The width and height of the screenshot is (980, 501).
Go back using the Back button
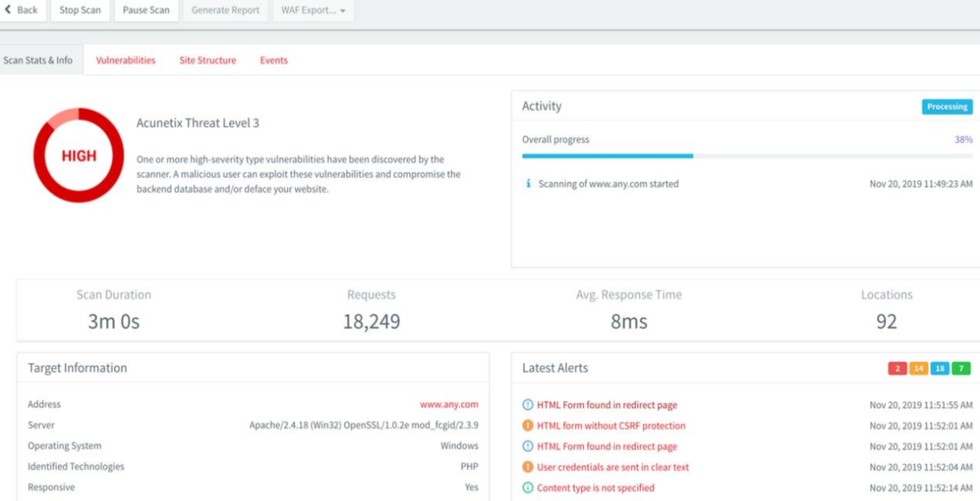point(22,10)
